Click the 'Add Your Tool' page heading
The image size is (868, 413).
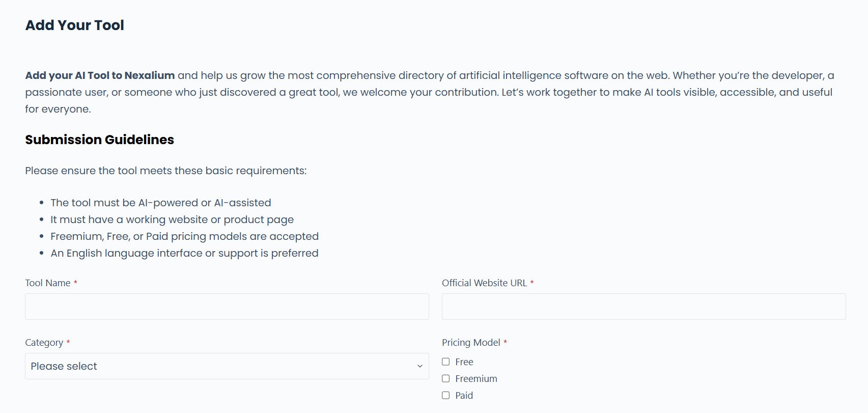tap(75, 25)
